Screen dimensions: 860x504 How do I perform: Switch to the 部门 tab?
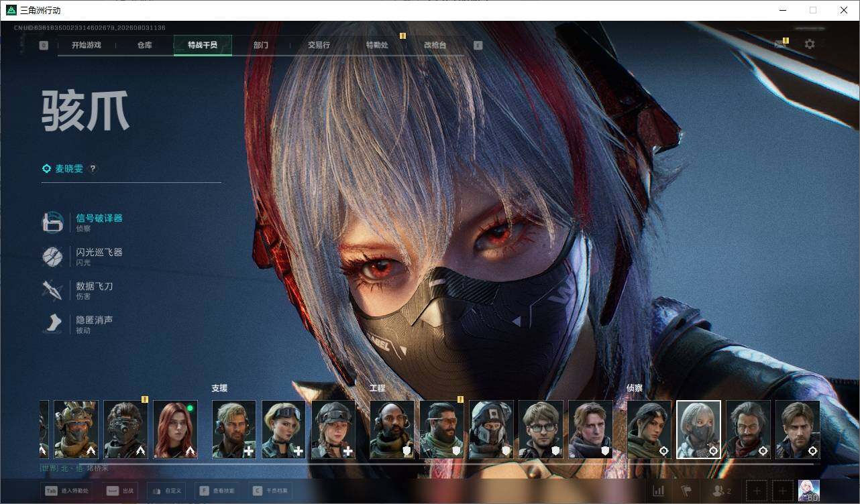pos(261,45)
